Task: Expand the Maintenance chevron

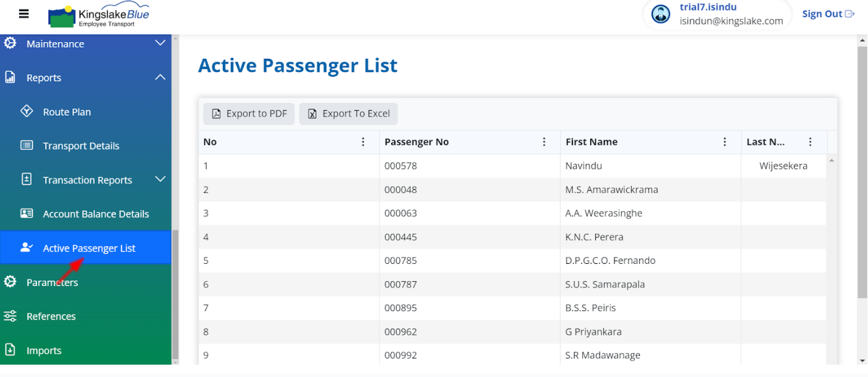Action: point(160,43)
